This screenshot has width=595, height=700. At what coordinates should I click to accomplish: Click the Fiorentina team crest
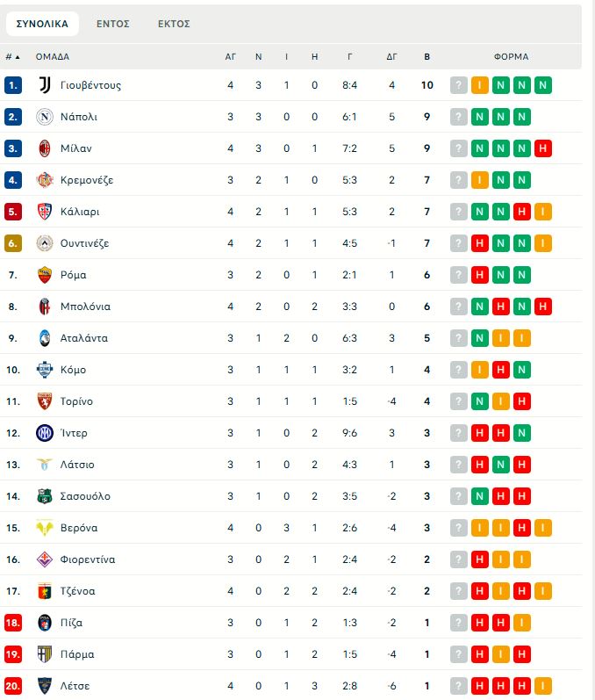(x=45, y=559)
